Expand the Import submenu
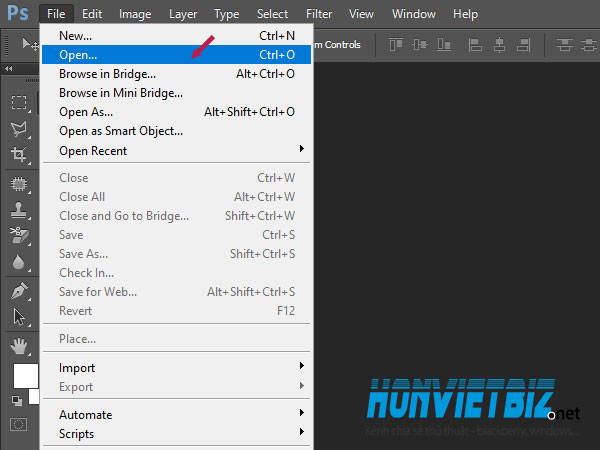The width and height of the screenshot is (600, 450). click(176, 368)
